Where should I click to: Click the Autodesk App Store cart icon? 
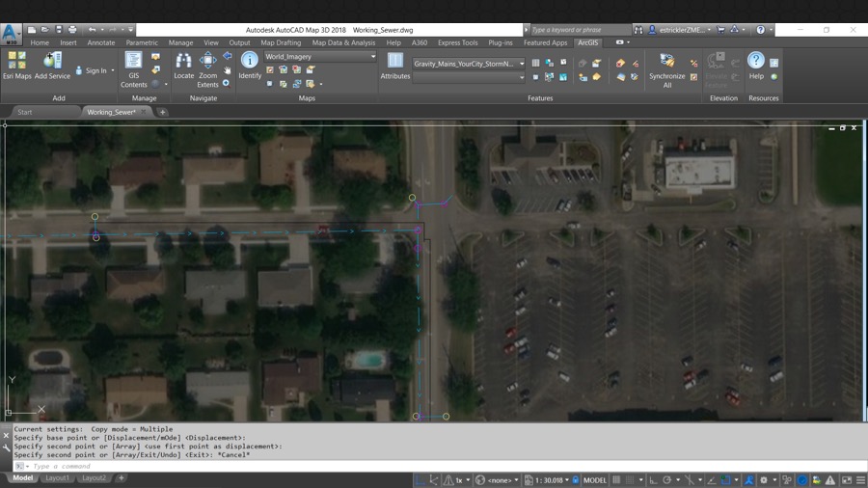pyautogui.click(x=720, y=30)
